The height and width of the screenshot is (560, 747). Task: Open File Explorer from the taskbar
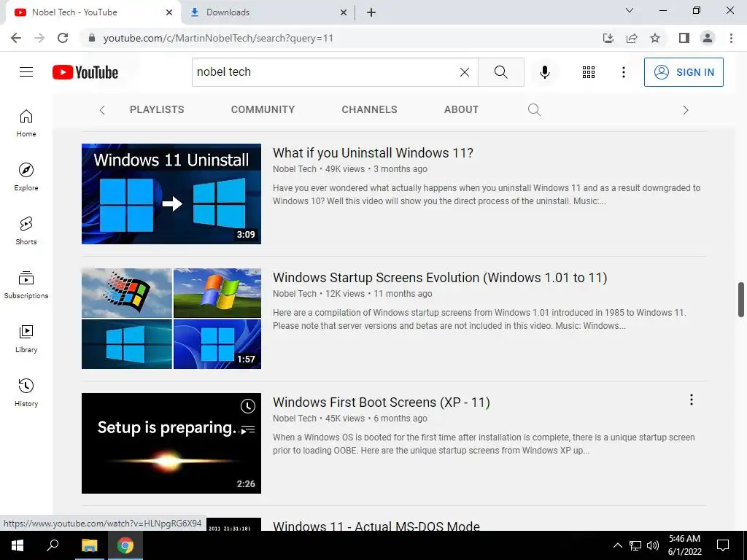click(x=89, y=545)
